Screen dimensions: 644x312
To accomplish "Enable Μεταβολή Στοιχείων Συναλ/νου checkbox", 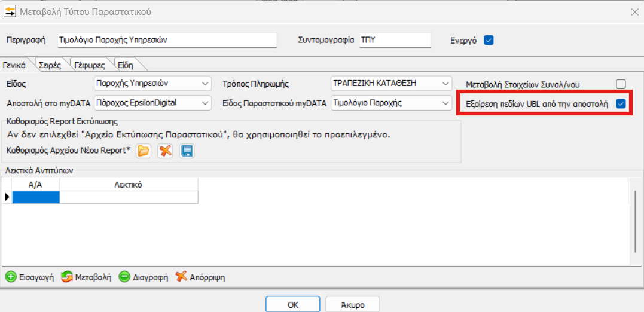I will [621, 84].
